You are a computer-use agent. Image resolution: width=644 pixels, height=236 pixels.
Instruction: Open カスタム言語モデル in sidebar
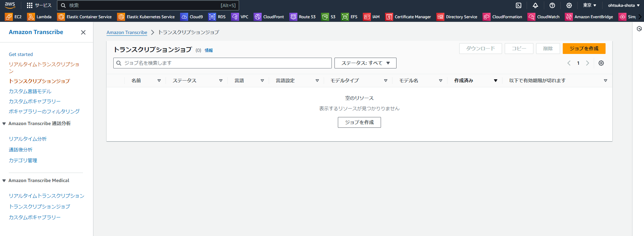[30, 91]
